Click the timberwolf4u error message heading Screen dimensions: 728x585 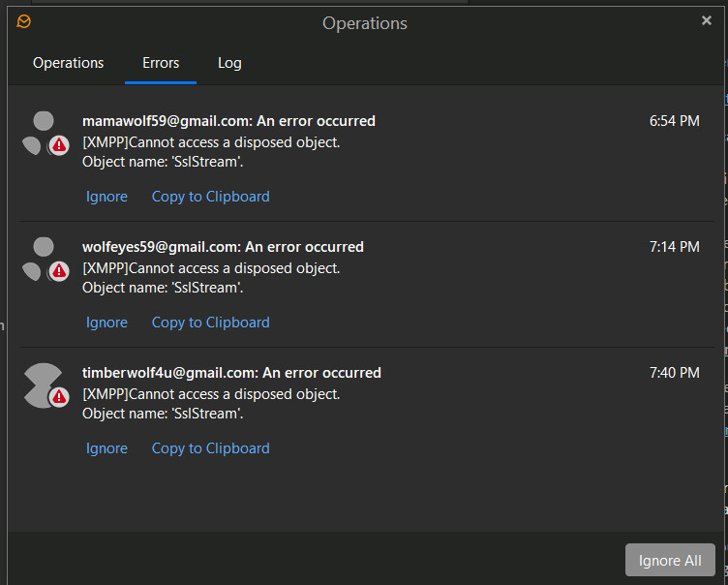click(x=231, y=373)
